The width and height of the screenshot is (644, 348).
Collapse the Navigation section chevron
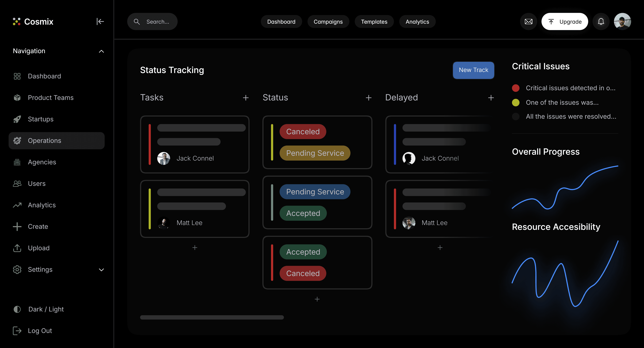click(x=101, y=51)
